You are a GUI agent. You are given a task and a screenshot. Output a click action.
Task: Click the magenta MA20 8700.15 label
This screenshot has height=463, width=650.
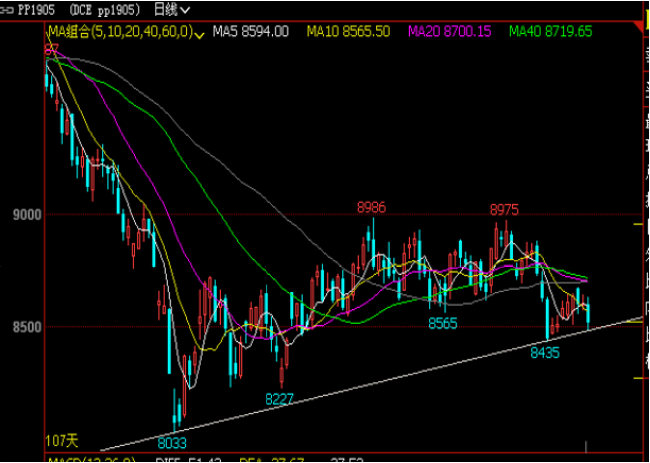[x=450, y=32]
